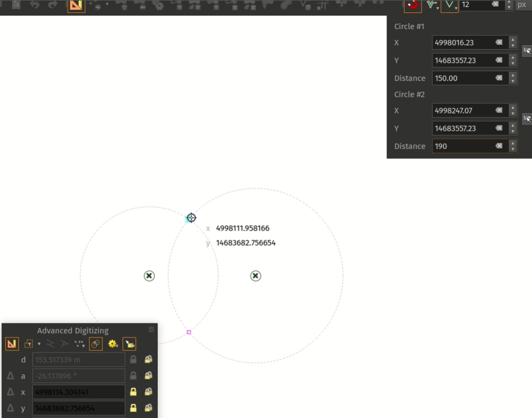Open snapping type dropdown (vertex icon)
532x418 pixels.
coord(450,5)
